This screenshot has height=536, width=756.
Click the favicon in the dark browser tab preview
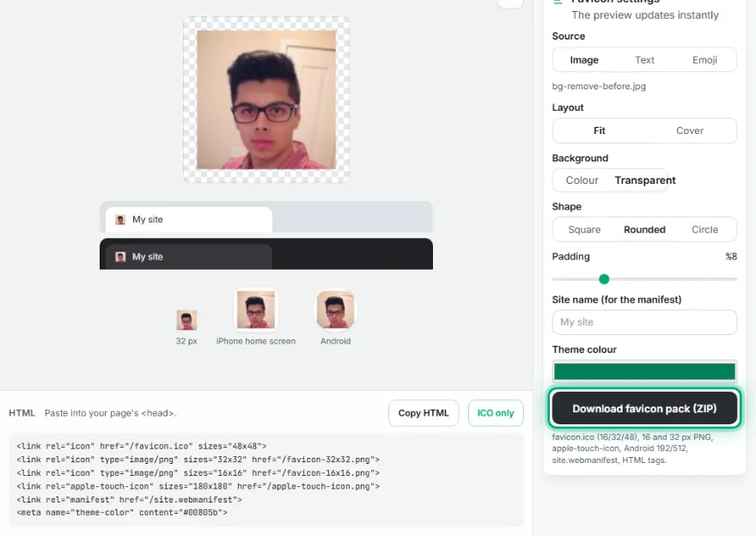click(120, 257)
